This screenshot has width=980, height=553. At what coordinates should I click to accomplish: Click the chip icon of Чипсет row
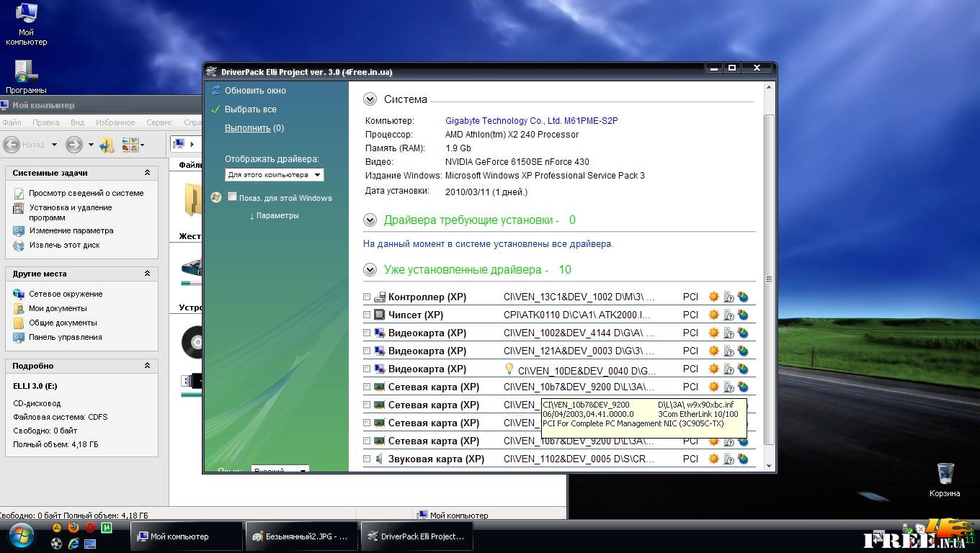click(x=379, y=315)
